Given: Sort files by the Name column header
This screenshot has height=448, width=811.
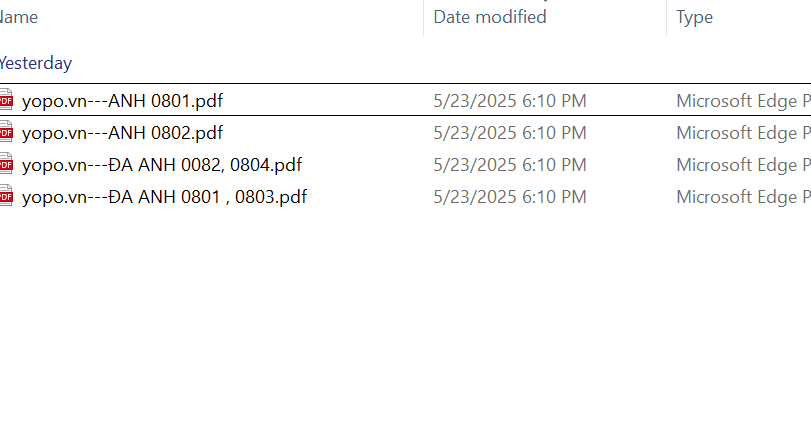Looking at the screenshot, I should click(x=20, y=17).
